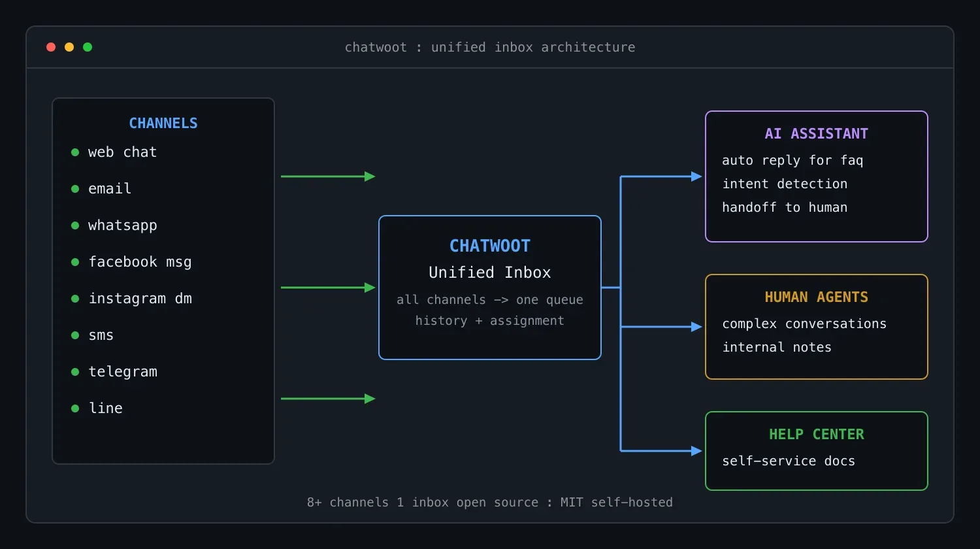
Task: Click the HUMAN AGENTS heading
Action: pos(817,297)
